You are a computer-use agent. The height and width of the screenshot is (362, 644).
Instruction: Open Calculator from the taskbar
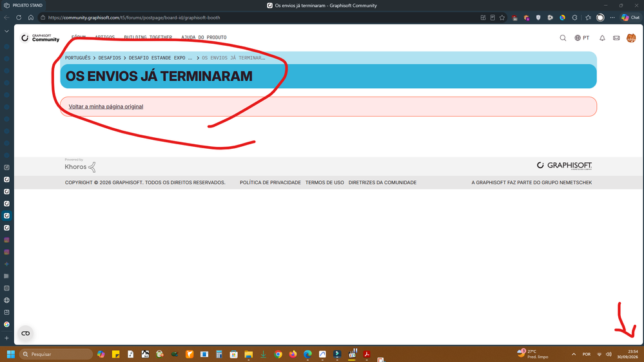pos(219,354)
